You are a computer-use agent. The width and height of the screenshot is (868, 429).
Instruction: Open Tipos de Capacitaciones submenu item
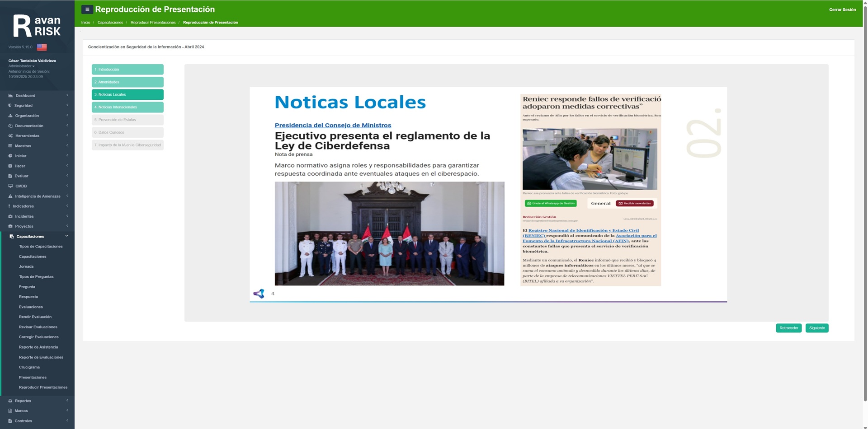(x=41, y=247)
